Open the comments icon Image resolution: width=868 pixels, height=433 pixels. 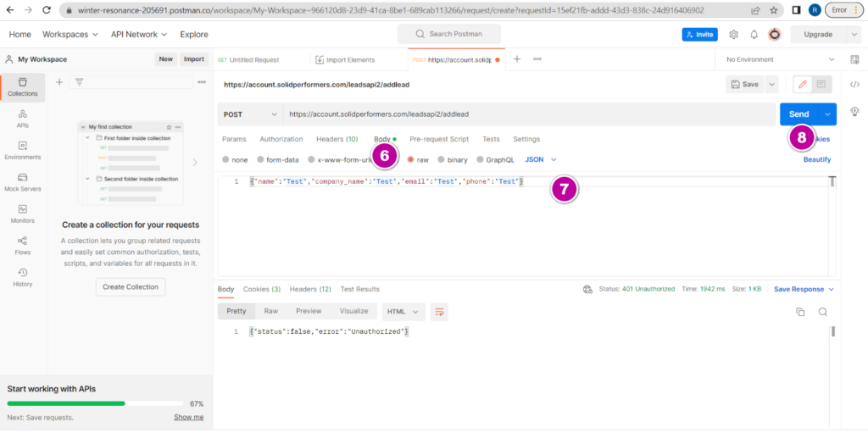(x=821, y=84)
